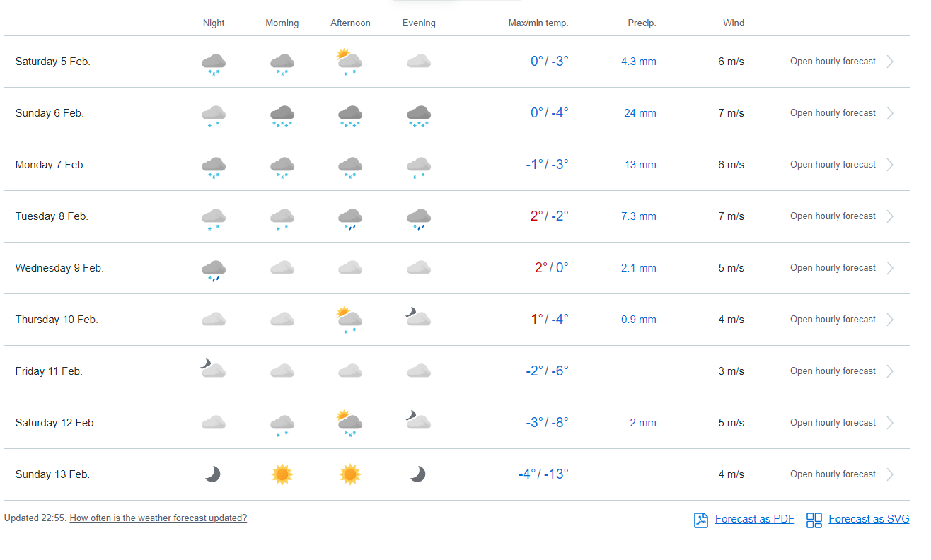Expand hourly forecast chevron for Saturday 5 Feb.
This screenshot has width=931, height=560.
(890, 62)
